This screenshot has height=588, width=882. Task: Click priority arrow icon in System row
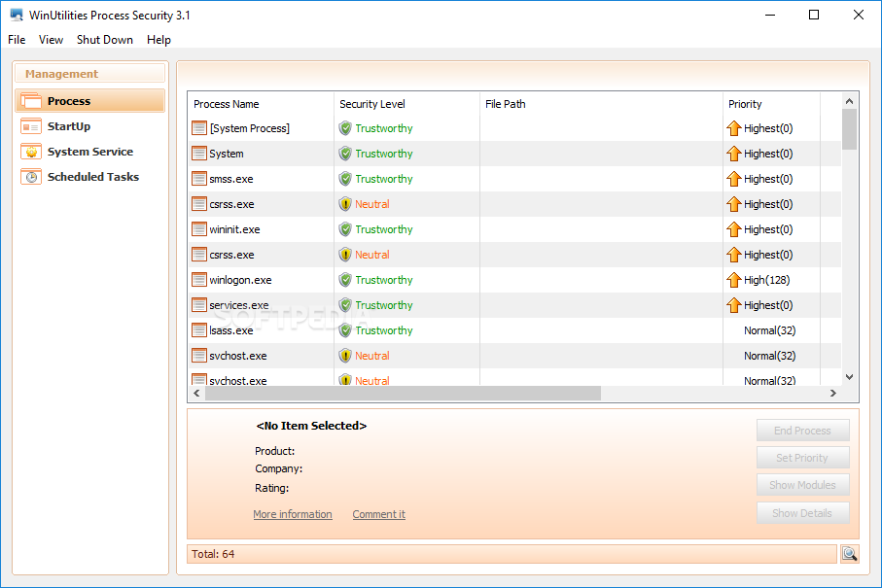pos(733,154)
